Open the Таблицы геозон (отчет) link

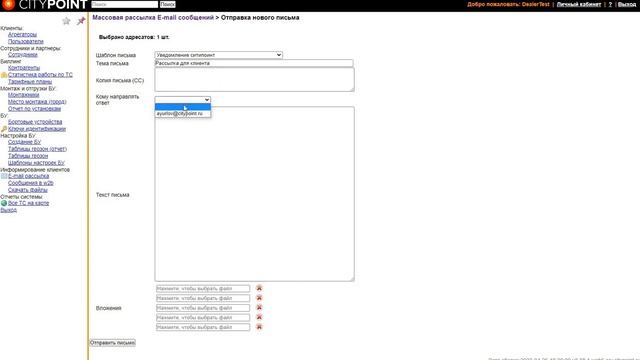click(x=38, y=149)
